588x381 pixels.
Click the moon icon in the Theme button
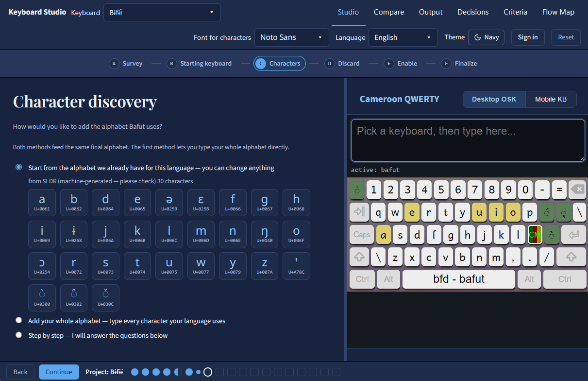click(x=478, y=37)
